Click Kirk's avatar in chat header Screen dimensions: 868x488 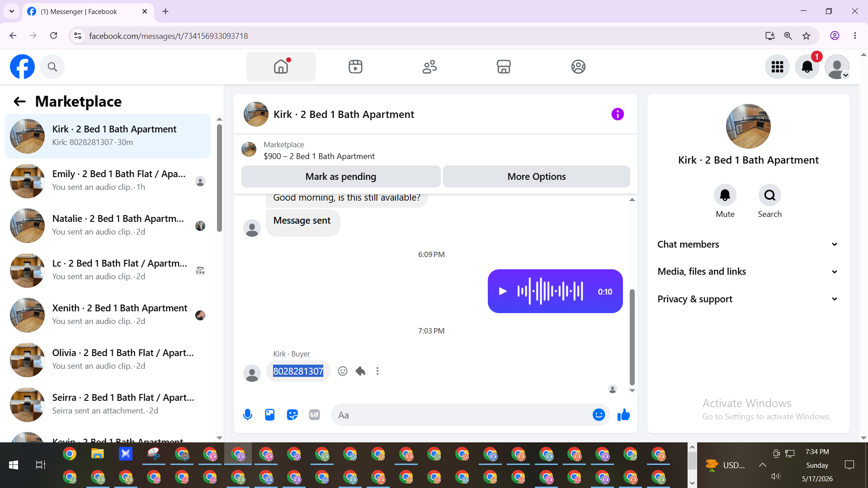click(256, 114)
